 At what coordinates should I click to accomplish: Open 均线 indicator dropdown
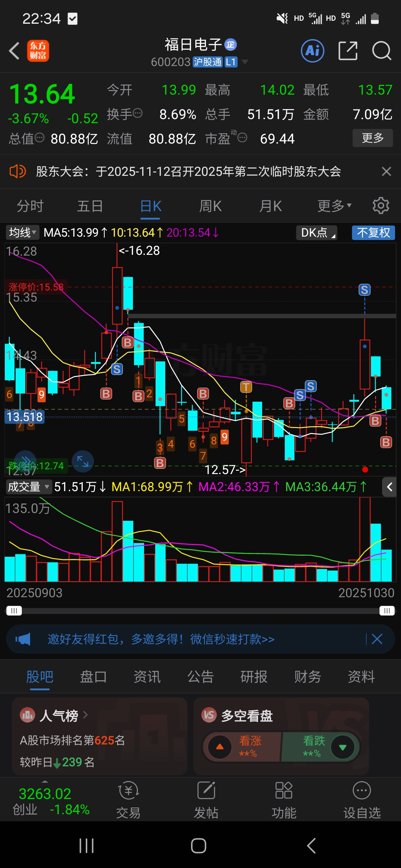coord(22,233)
